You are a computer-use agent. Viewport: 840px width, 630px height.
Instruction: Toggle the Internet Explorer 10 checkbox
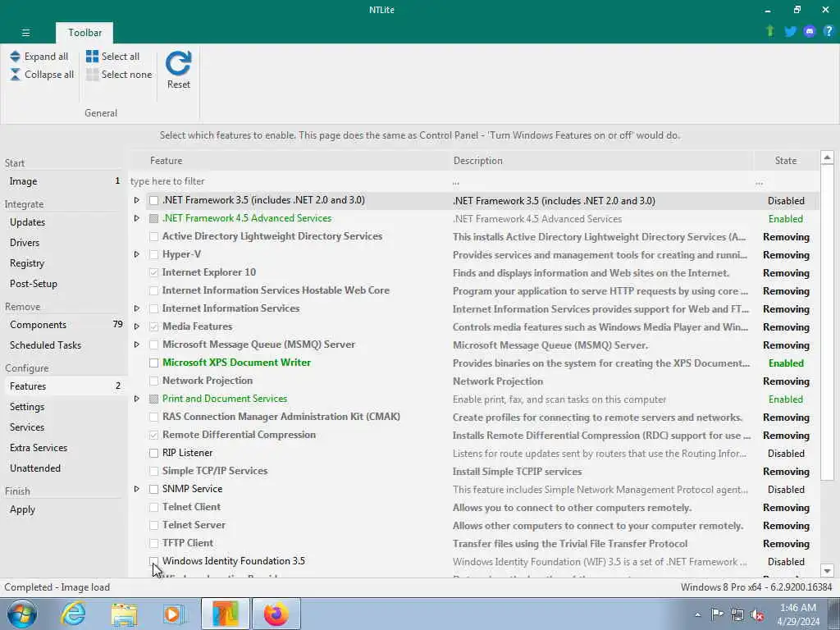[x=153, y=272]
